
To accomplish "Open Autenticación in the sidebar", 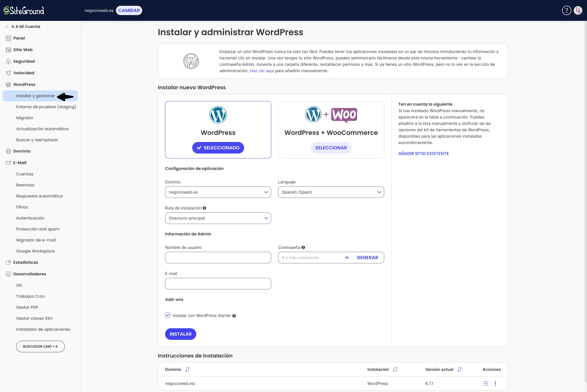I will point(30,218).
